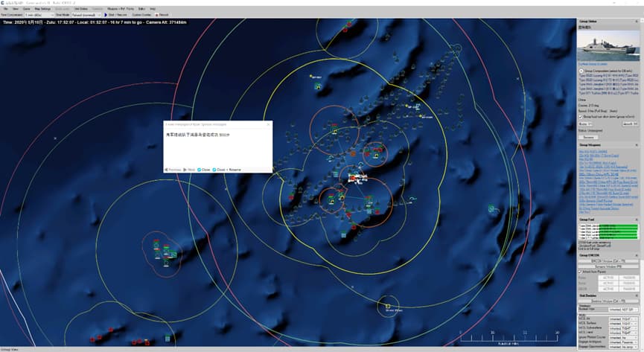
Task: Collapse the Group Weapons section
Action: coord(637,145)
